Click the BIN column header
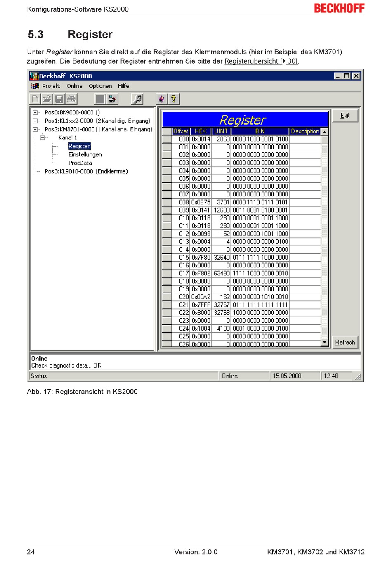Image resolution: width=392 pixels, height=565 pixels. [260, 131]
